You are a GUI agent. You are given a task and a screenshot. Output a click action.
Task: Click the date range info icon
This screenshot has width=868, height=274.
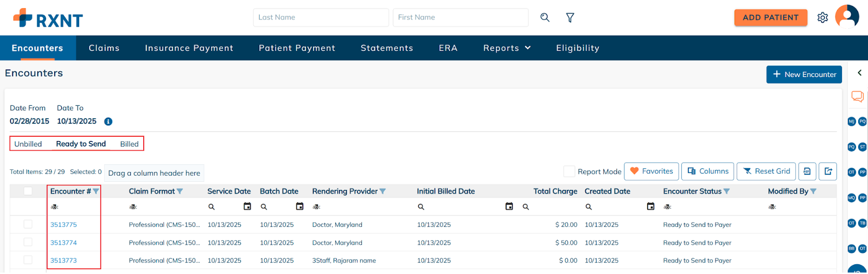click(108, 122)
